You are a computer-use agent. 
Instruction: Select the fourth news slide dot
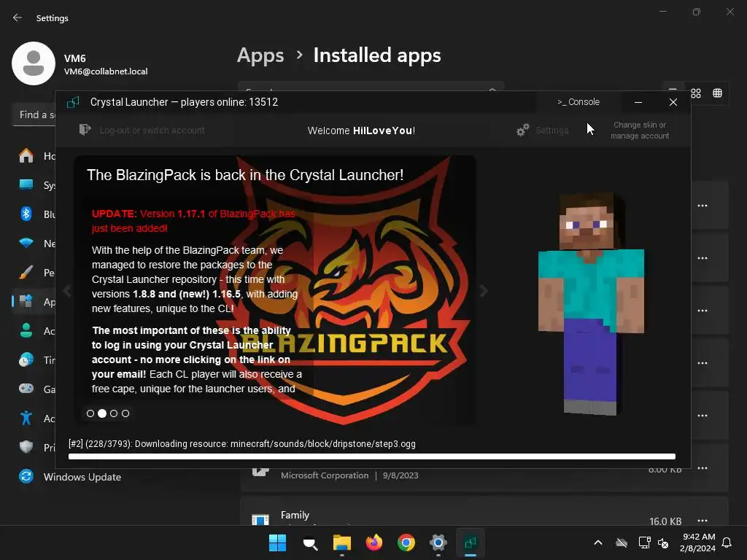click(x=125, y=413)
